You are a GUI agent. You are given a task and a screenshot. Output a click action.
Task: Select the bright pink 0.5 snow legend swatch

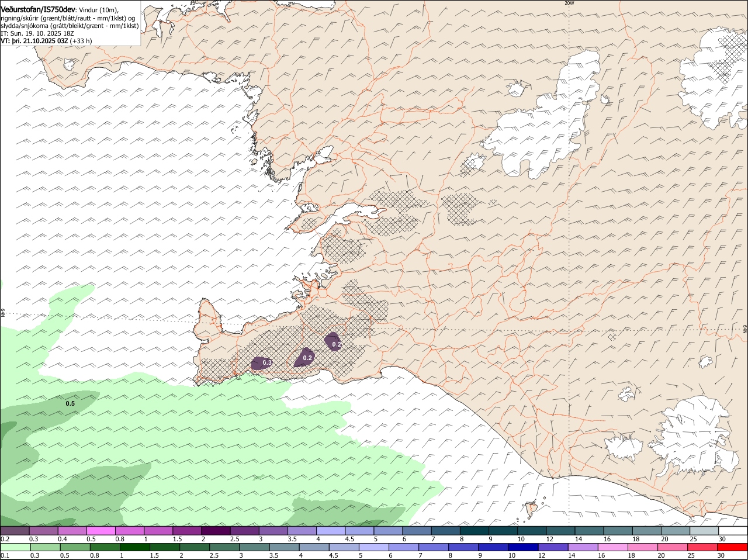click(x=101, y=531)
